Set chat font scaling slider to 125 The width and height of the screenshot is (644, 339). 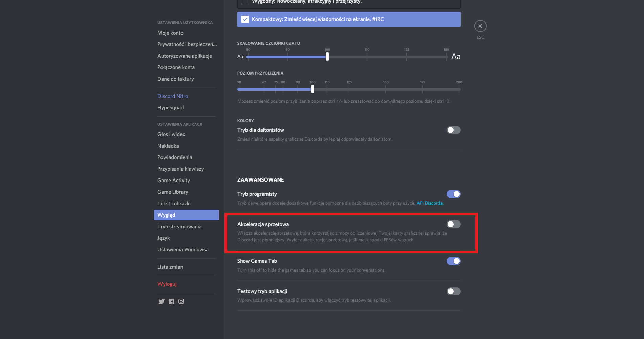click(407, 57)
